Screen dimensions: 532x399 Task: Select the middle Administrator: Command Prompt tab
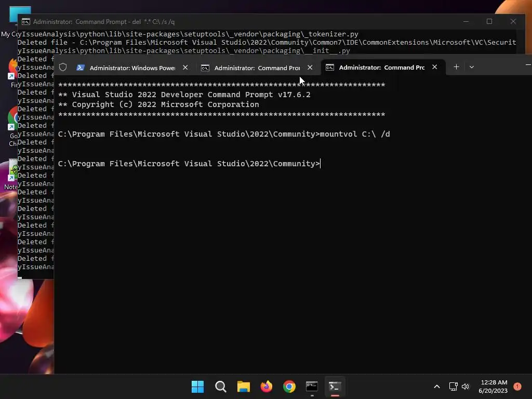[257, 68]
